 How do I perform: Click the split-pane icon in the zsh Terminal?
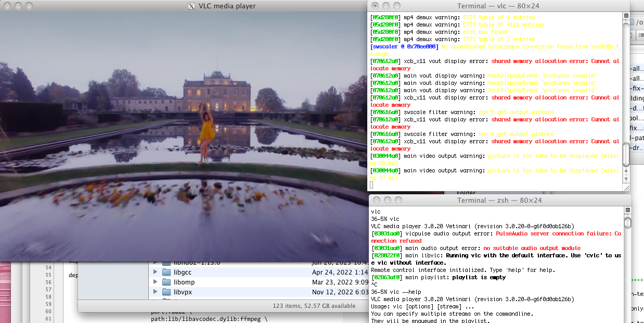pyautogui.click(x=627, y=210)
